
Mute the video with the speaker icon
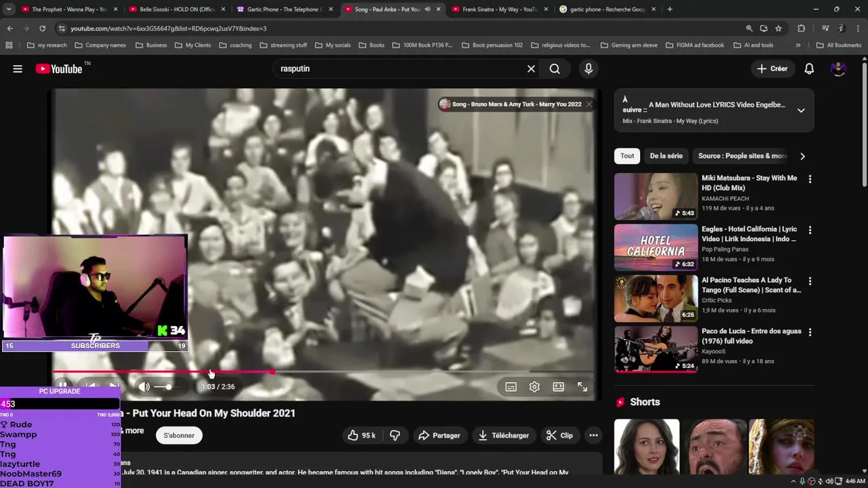click(144, 386)
